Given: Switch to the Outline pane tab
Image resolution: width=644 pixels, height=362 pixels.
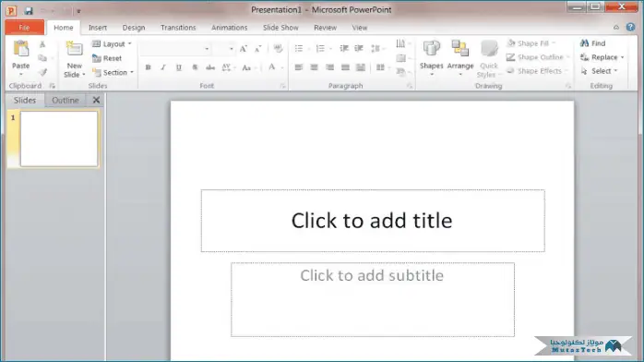Looking at the screenshot, I should click(x=66, y=101).
